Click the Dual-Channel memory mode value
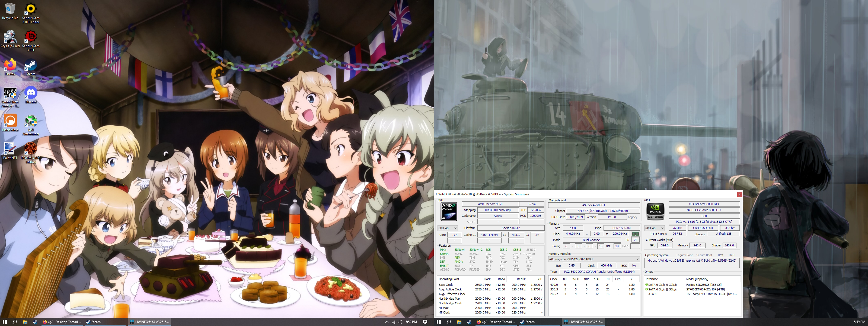Image resolution: width=868 pixels, height=326 pixels. 591,240
